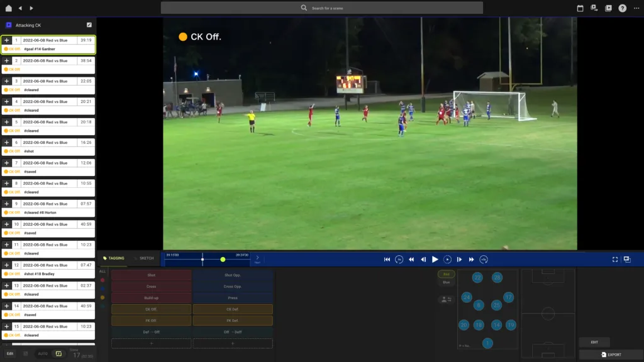Click the green marker on the clip timeline
The image size is (644, 362).
tap(223, 260)
